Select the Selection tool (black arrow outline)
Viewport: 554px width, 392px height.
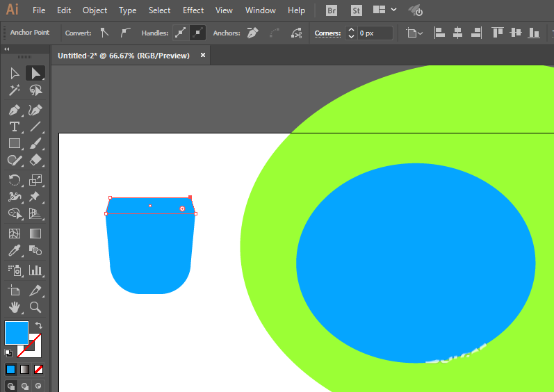[15, 74]
